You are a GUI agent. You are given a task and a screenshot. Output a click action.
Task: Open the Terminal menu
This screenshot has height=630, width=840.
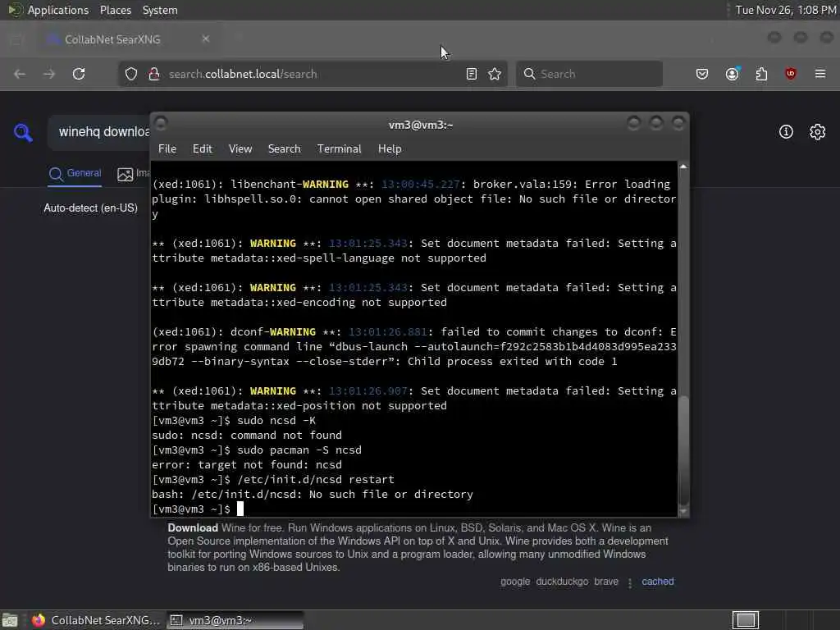point(339,149)
